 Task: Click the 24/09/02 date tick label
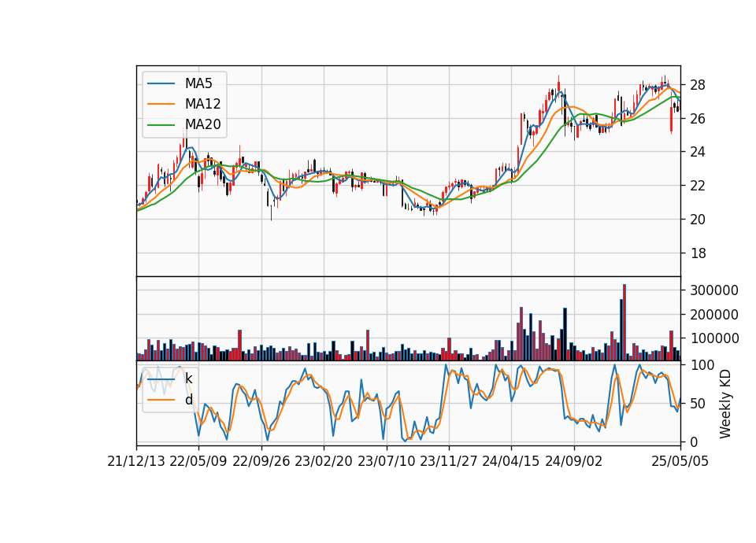[574, 462]
